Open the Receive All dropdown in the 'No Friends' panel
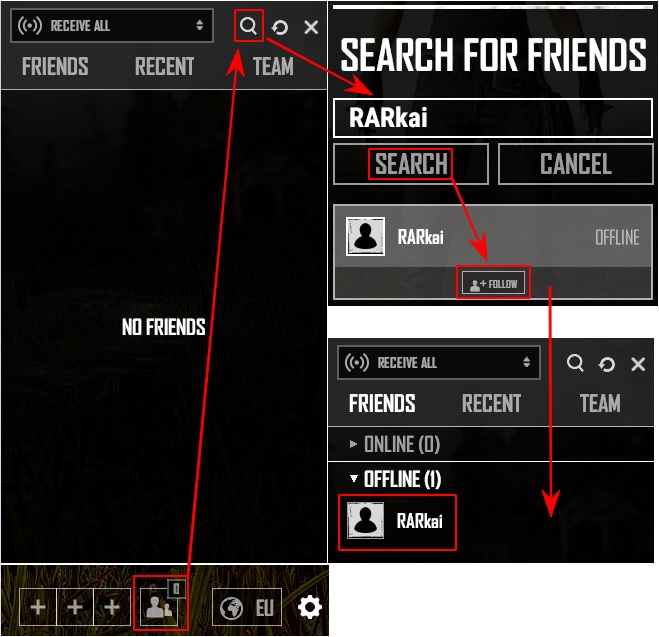This screenshot has height=637, width=659. tap(112, 26)
